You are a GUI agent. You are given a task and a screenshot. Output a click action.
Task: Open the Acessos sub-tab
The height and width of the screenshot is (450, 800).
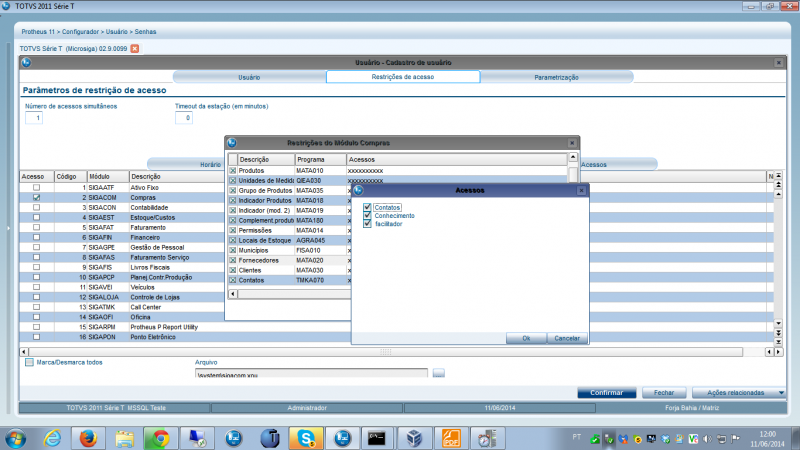point(594,165)
